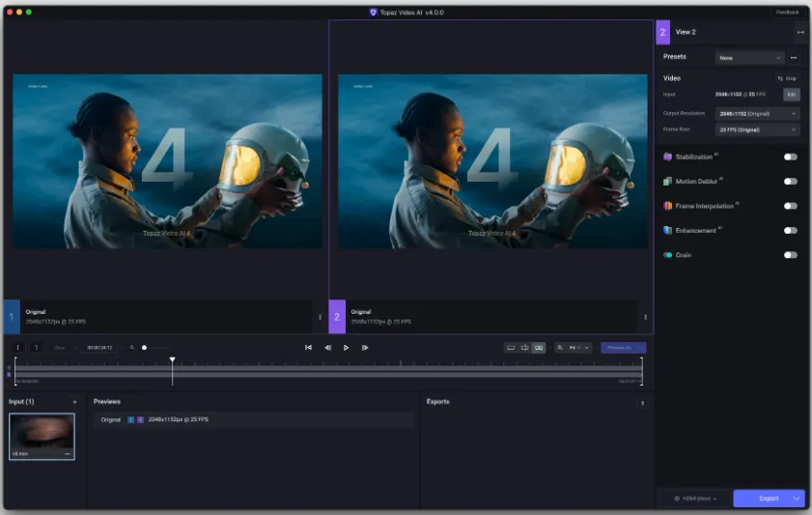Step forward one frame
The image size is (812, 515).
click(x=365, y=348)
